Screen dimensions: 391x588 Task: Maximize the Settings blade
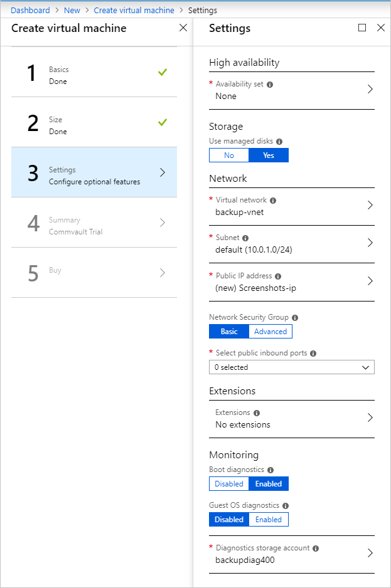point(362,28)
